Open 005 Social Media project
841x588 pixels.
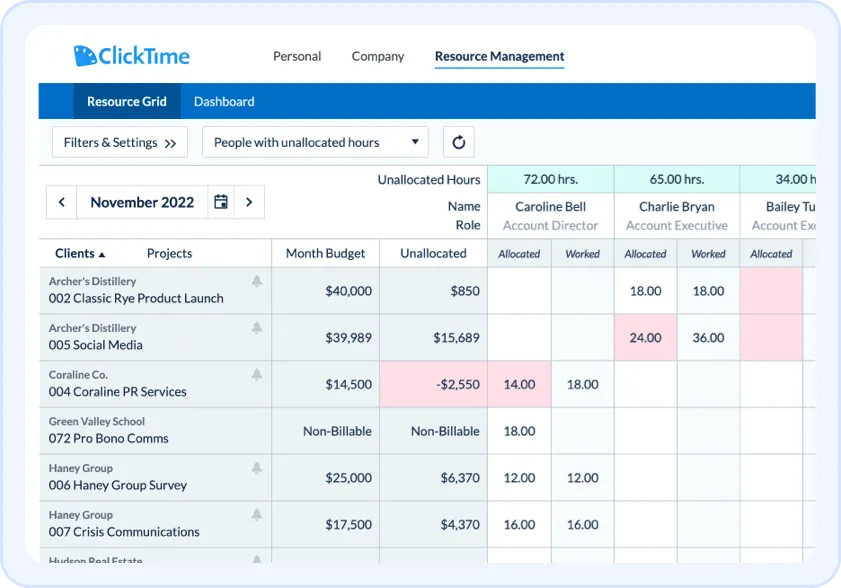95,345
